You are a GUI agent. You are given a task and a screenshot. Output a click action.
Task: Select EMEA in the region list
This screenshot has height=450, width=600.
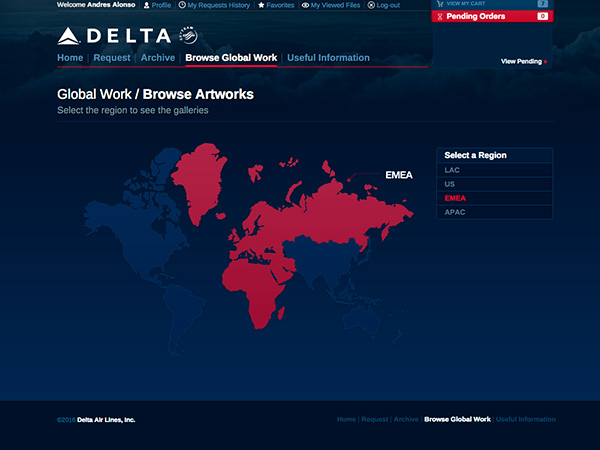(494, 198)
